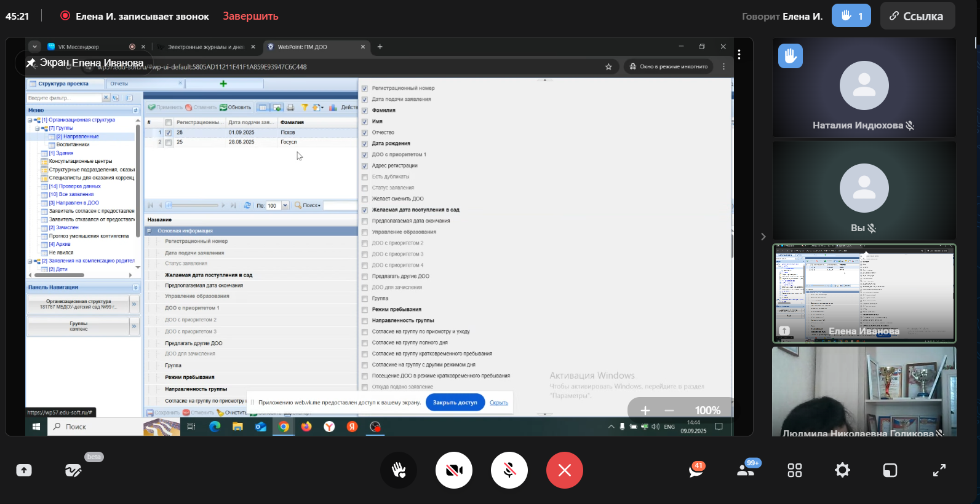The image size is (980, 504).
Task: Collapse the participants side panel with chevron
Action: click(x=763, y=237)
